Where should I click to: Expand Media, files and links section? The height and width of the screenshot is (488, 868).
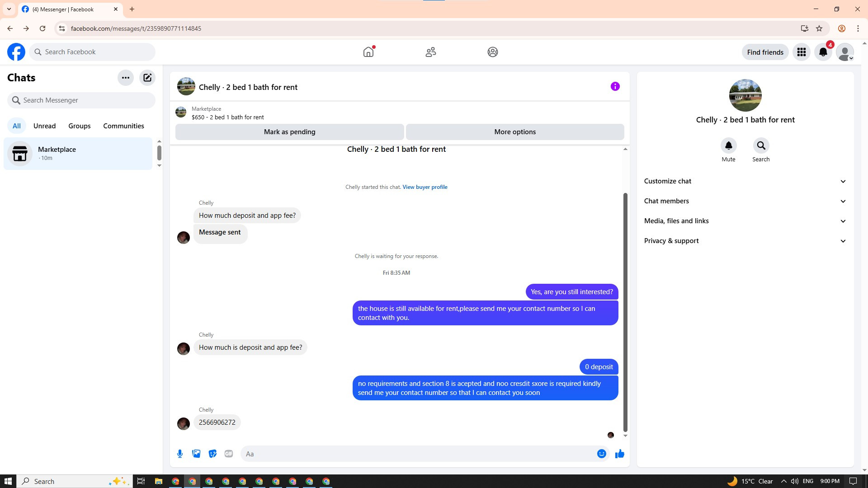745,221
